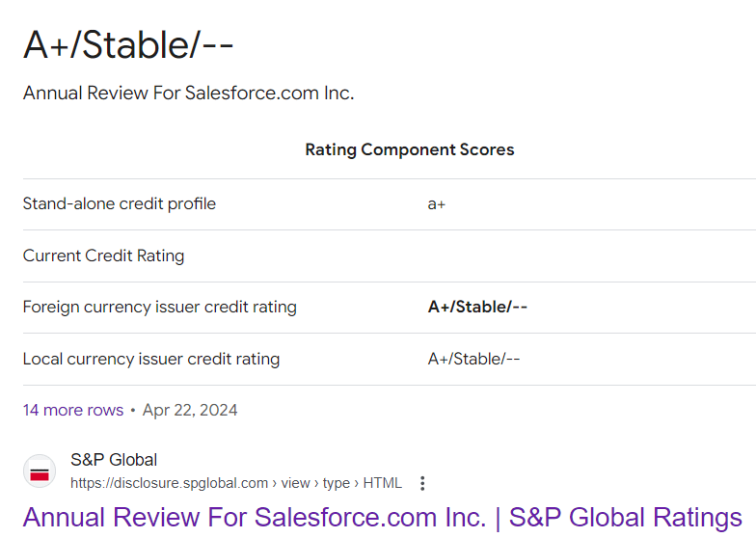Select the "Current Credit Rating" row label
The height and width of the screenshot is (538, 756).
pyautogui.click(x=103, y=256)
